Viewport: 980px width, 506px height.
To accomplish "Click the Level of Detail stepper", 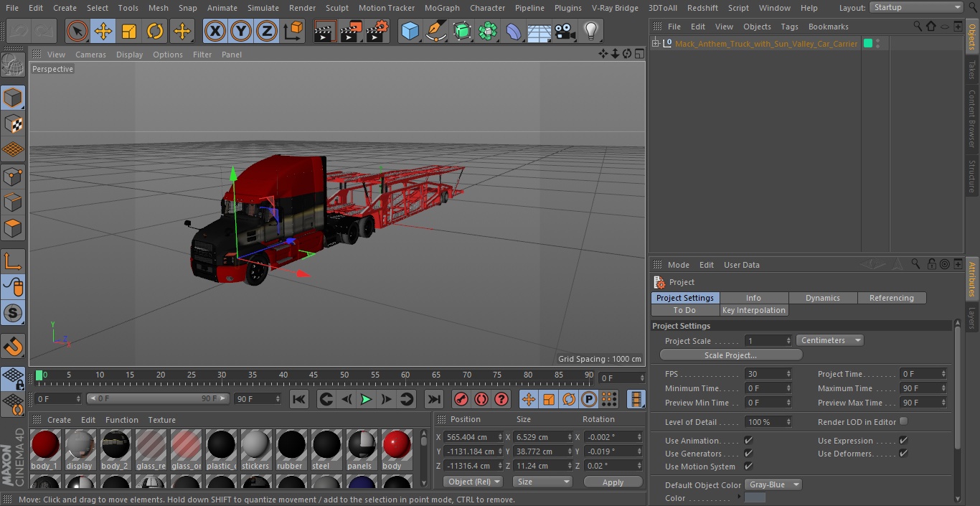I will click(788, 422).
